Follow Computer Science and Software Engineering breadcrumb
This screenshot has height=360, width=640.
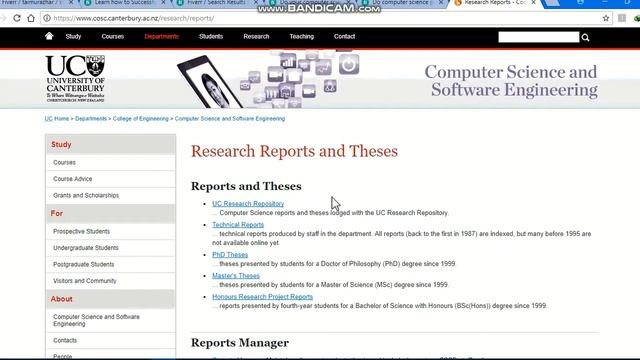point(230,119)
